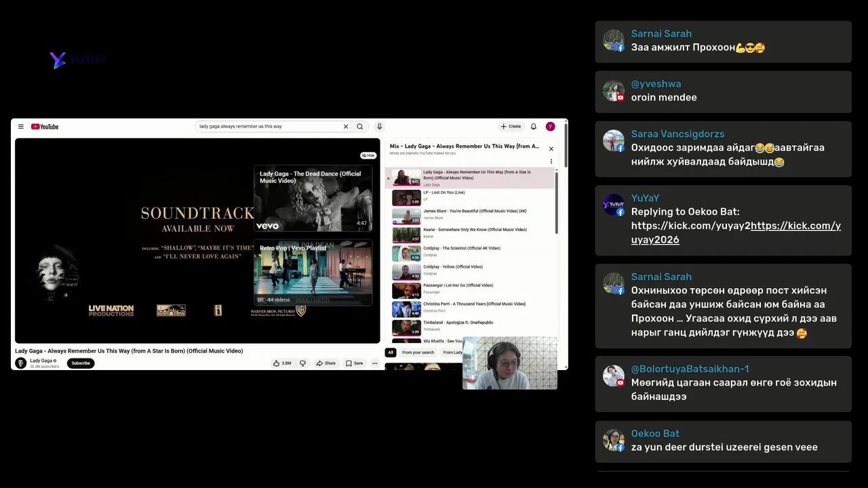Open Sarnai Sarah's name on the top comment
The width and height of the screenshot is (868, 488).
click(x=661, y=34)
